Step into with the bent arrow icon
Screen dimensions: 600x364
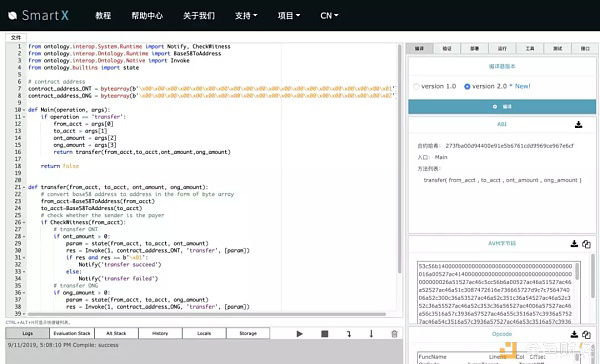349,334
